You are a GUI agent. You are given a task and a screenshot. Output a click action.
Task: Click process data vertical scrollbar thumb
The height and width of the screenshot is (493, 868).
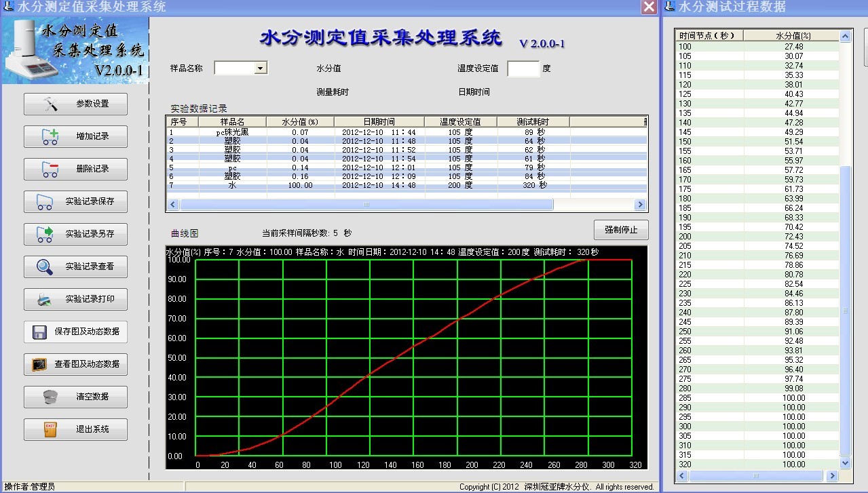pos(846,311)
